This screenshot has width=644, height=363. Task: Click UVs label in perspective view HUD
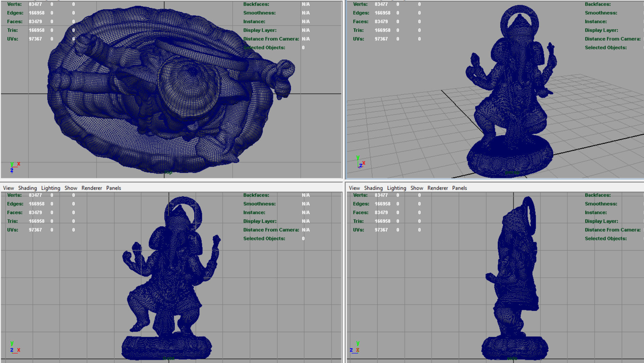359,39
